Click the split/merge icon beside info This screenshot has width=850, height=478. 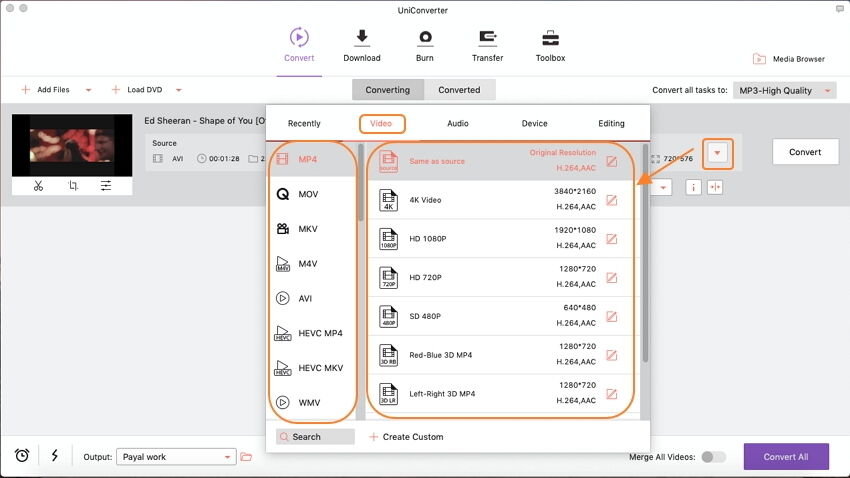coord(715,188)
